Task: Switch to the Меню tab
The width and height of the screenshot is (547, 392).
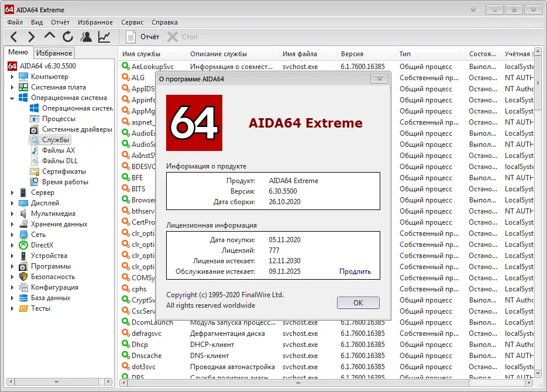Action: (x=18, y=52)
